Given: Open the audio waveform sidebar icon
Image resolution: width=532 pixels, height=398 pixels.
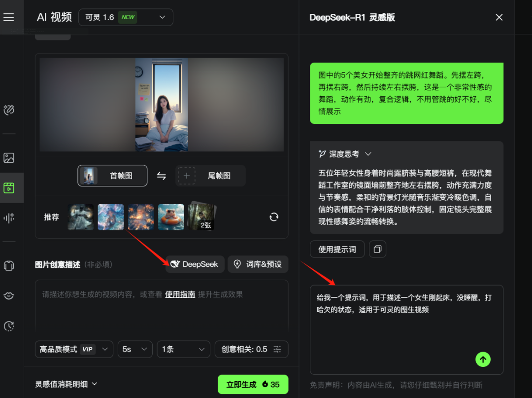Looking at the screenshot, I should coord(9,218).
